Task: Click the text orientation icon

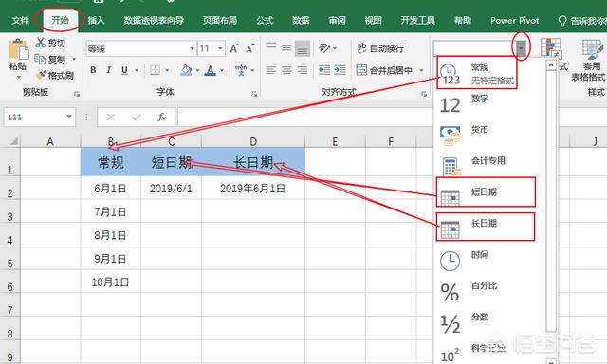Action: tap(324, 48)
